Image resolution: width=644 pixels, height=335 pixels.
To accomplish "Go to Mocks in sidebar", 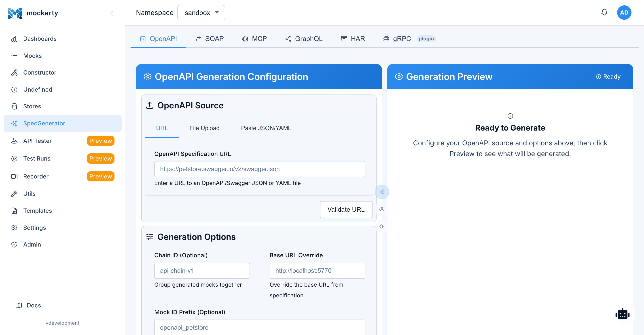I will pos(63,56).
